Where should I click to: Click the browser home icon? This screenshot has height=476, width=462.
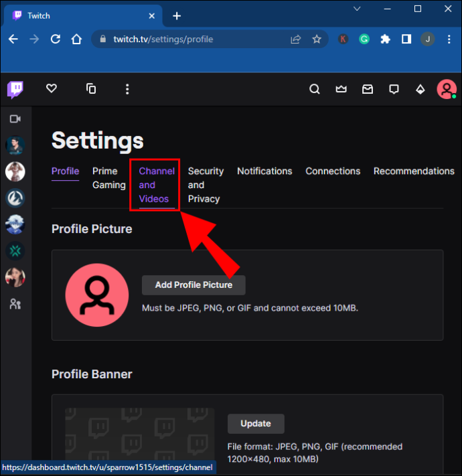[76, 39]
